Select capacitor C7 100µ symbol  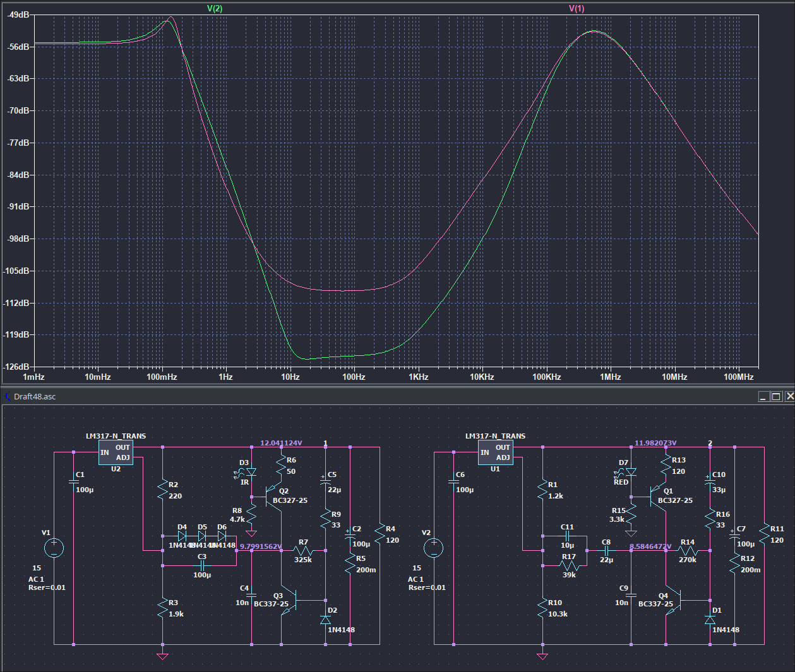[x=734, y=536]
